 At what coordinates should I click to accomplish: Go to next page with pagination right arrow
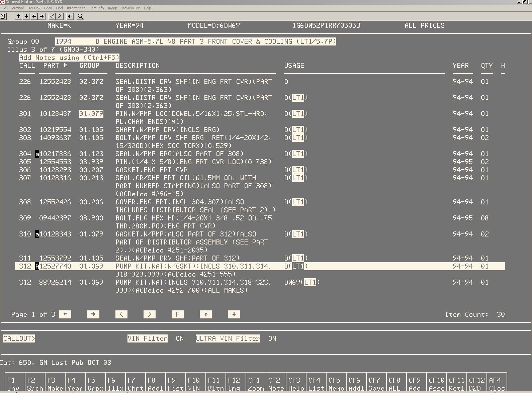click(93, 314)
